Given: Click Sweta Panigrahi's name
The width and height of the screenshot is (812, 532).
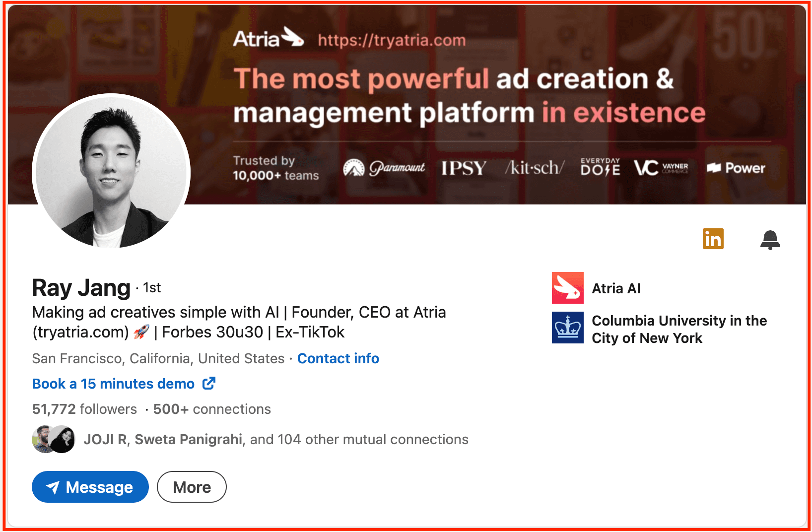Looking at the screenshot, I should click(x=189, y=439).
